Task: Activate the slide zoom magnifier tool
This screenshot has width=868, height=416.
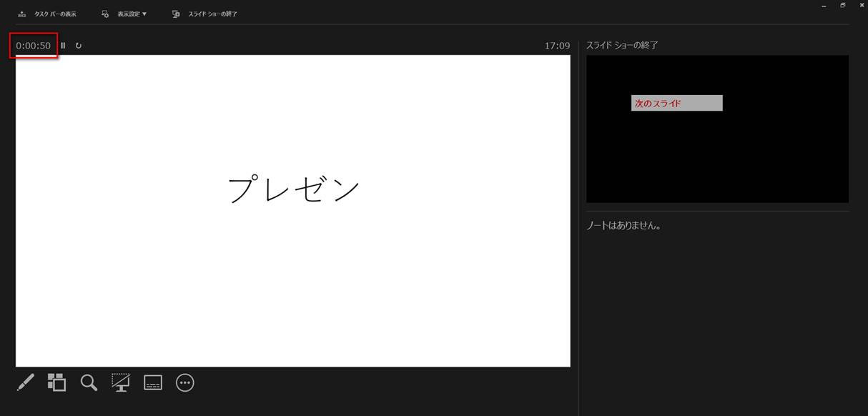Action: click(89, 382)
